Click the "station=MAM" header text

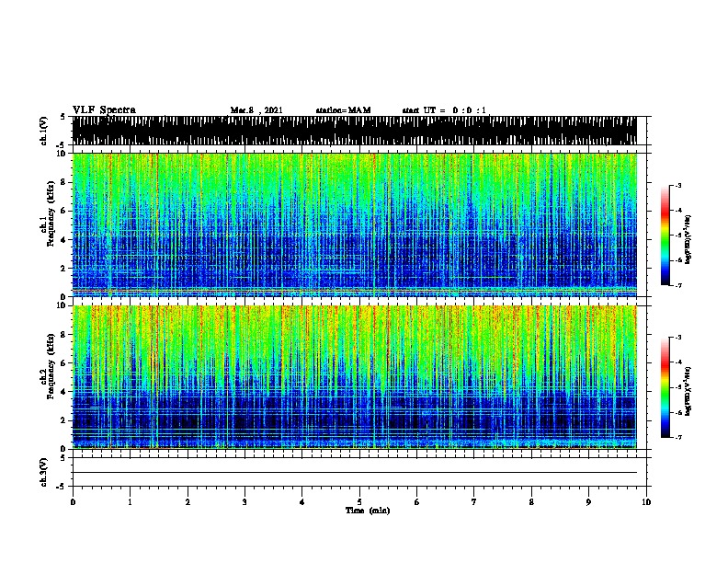click(343, 110)
